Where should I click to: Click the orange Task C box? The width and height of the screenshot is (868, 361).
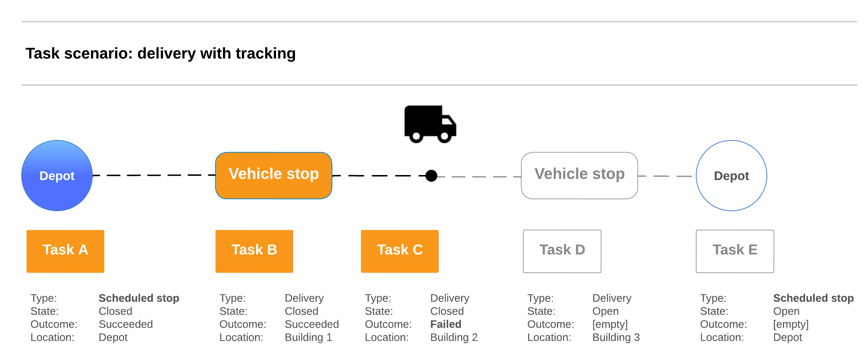point(400,251)
